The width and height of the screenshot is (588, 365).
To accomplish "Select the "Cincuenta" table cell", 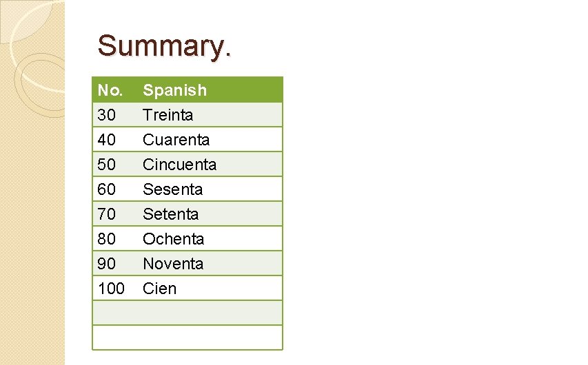I will [179, 165].
